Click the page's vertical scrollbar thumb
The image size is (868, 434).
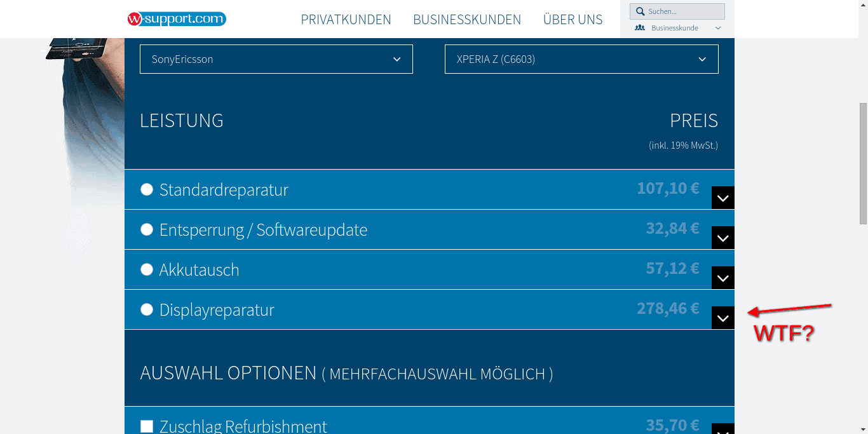pos(863,163)
